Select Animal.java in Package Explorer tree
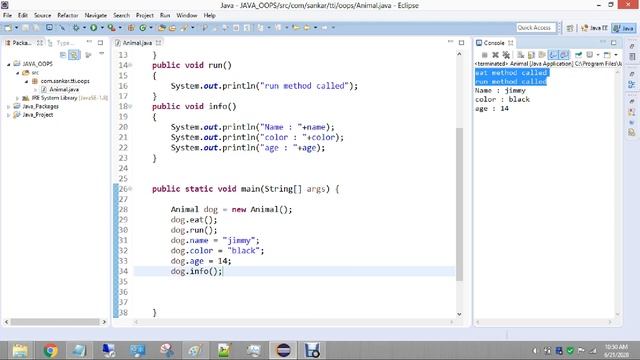The width and height of the screenshot is (640, 360). point(60,89)
